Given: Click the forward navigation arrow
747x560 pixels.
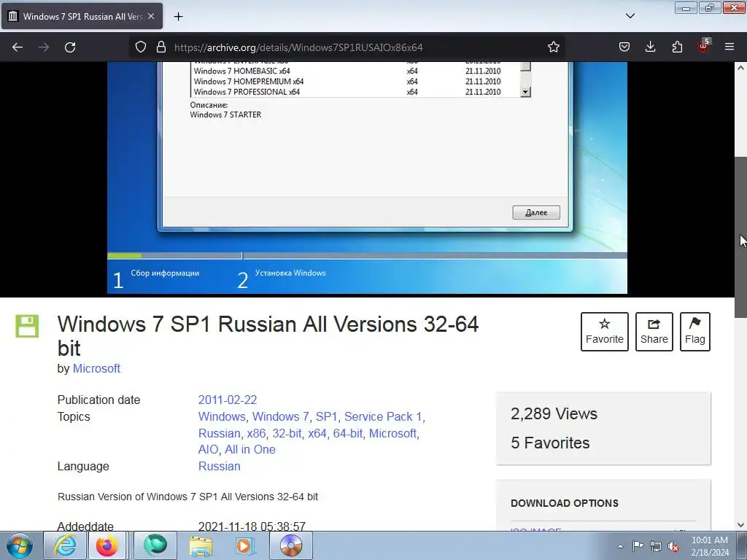Looking at the screenshot, I should pos(44,47).
